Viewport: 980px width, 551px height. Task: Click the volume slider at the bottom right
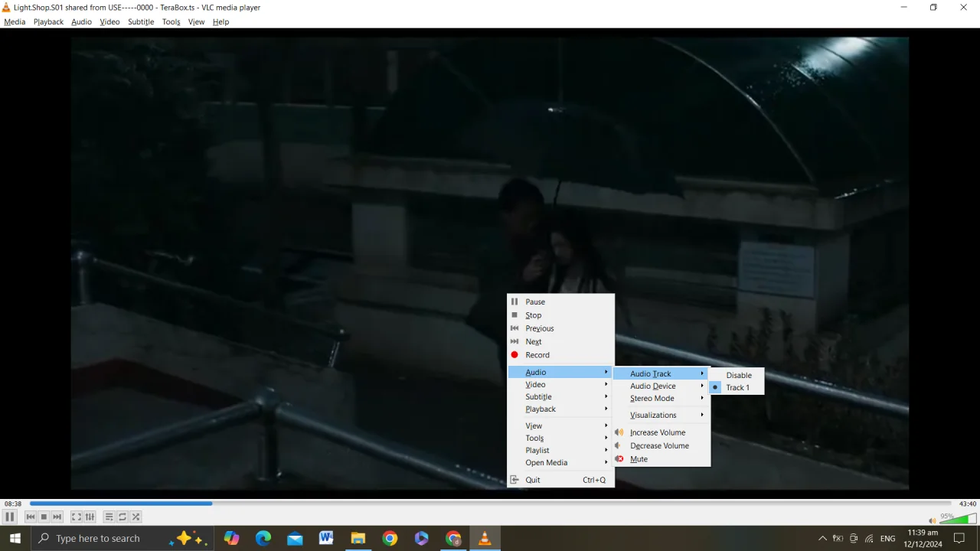point(957,519)
